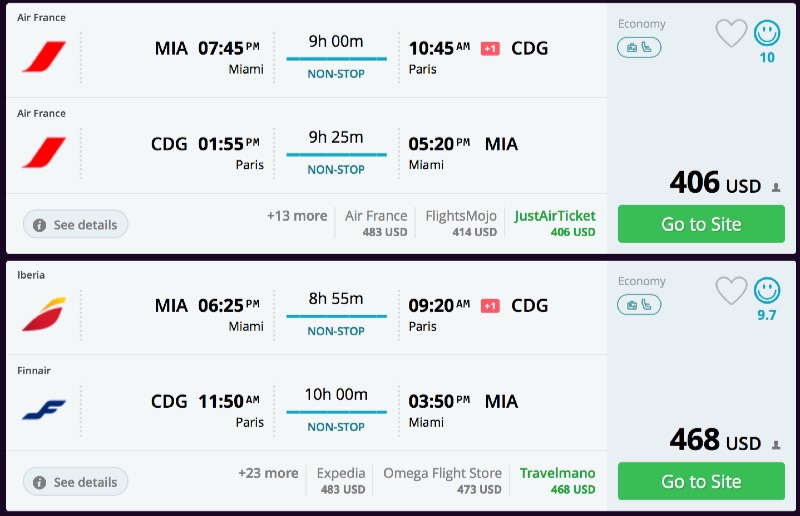Click the Finnair airline logo
Viewport: 800px width, 516px height.
pos(43,410)
